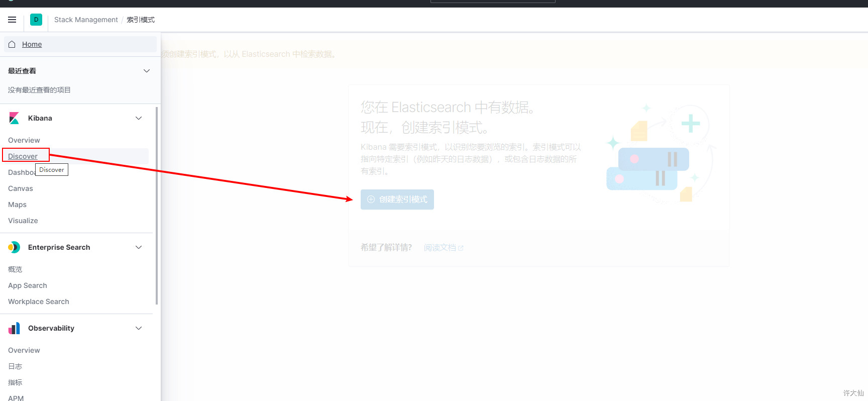Open 指标 under Observability
868x401 pixels.
(x=15, y=382)
